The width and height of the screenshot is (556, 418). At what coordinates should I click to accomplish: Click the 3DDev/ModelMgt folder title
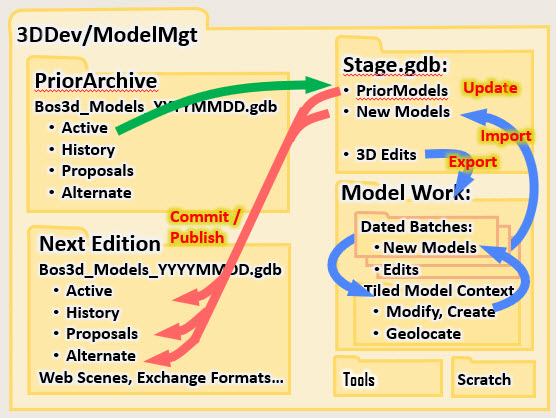107,35
